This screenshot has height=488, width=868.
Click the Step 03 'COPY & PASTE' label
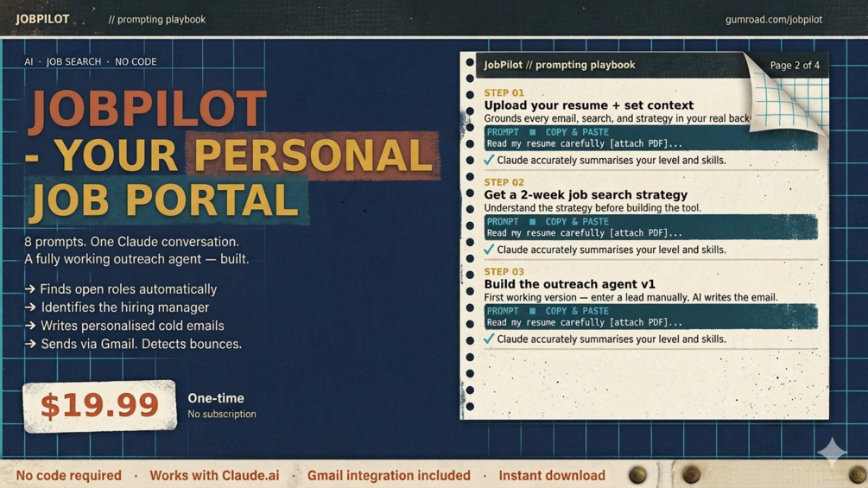(x=577, y=312)
